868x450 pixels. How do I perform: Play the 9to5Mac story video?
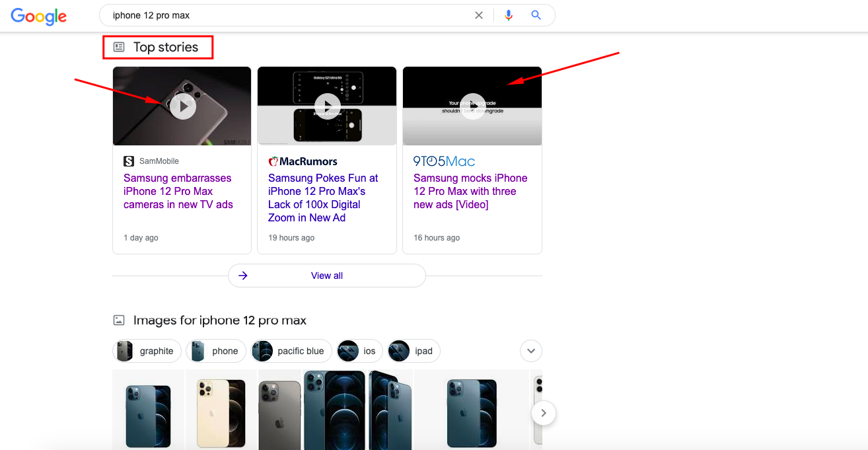click(473, 106)
